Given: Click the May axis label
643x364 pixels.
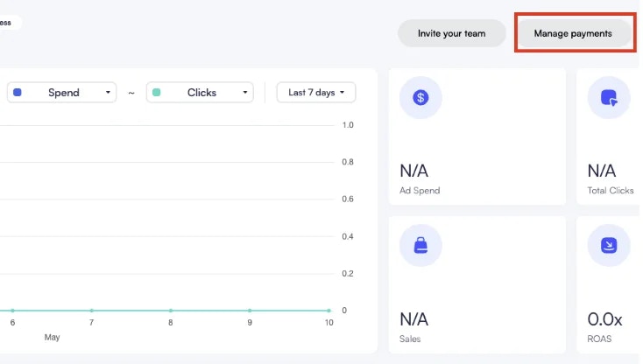Looking at the screenshot, I should point(52,338).
